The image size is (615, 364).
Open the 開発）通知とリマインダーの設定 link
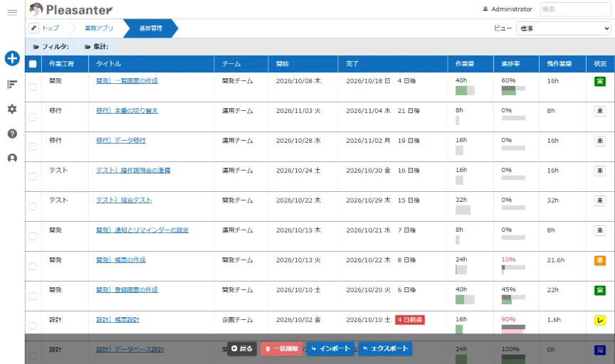coord(142,230)
